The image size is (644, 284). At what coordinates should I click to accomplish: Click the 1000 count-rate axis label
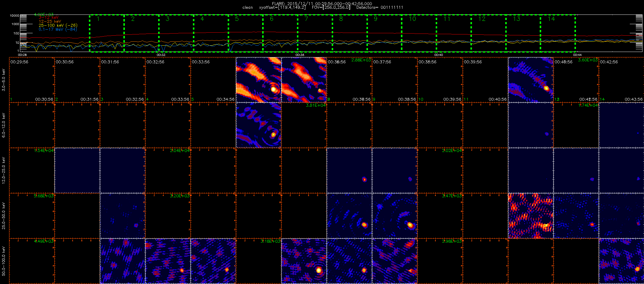pos(15,24)
